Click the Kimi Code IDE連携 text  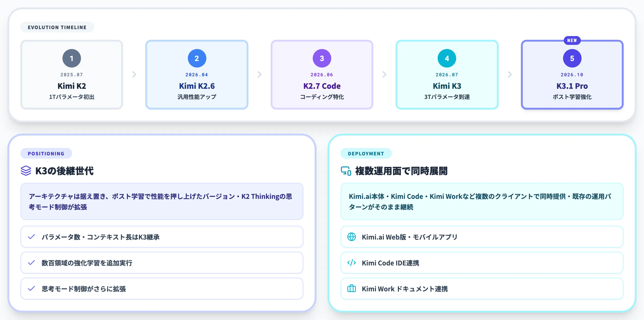coord(390,263)
